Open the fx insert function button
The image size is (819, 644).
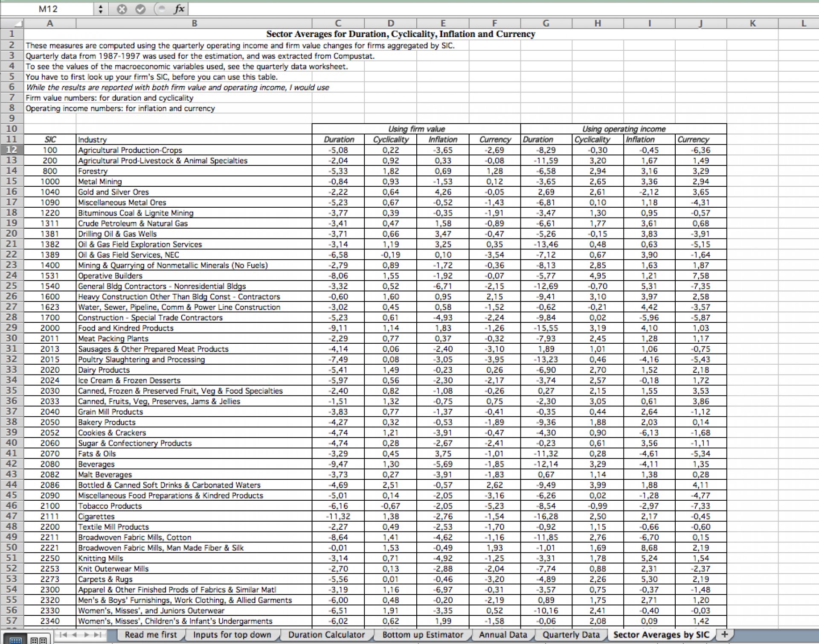[179, 9]
